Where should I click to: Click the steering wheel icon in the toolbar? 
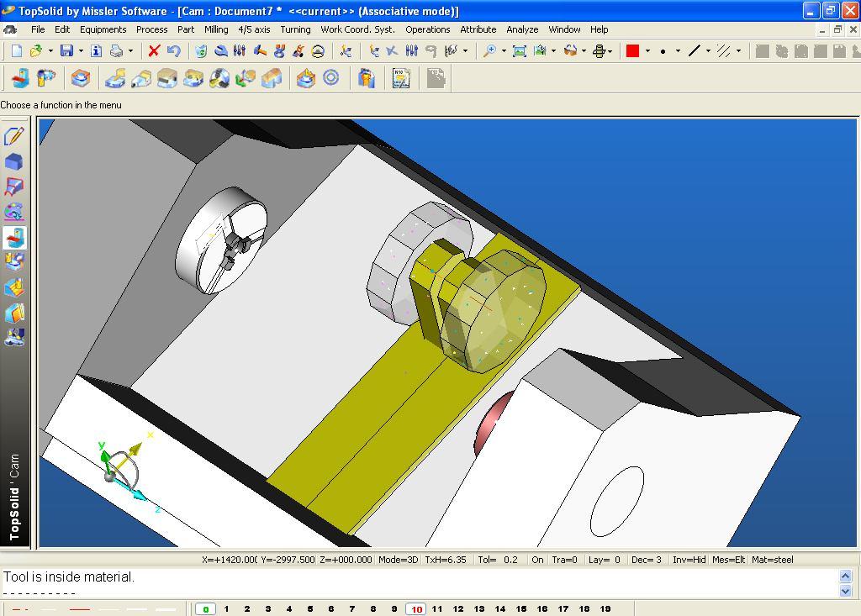tap(317, 51)
